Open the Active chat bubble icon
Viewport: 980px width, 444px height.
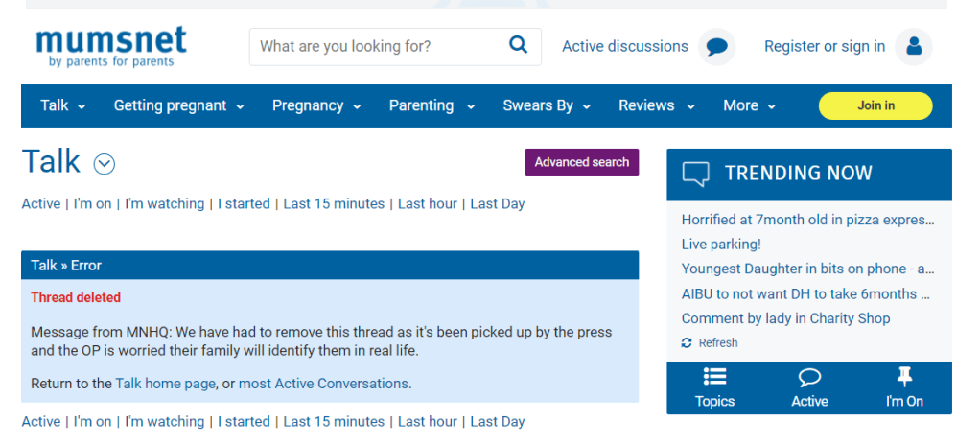[809, 377]
